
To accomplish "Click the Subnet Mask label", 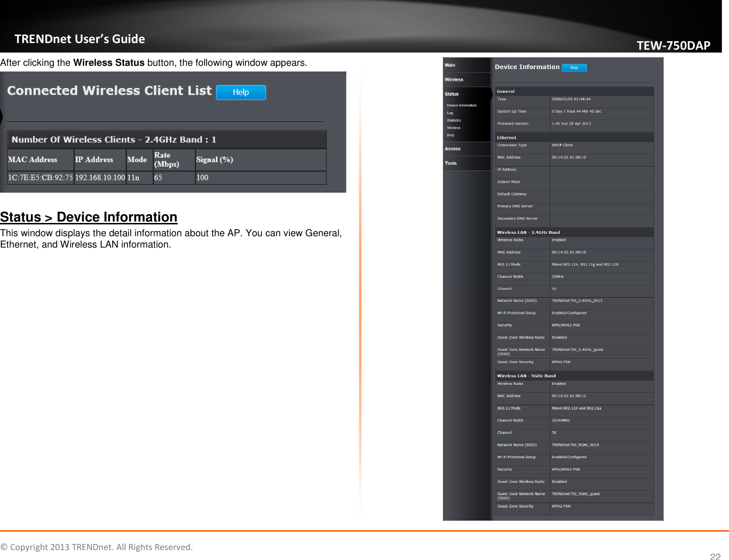I will pos(508,182).
